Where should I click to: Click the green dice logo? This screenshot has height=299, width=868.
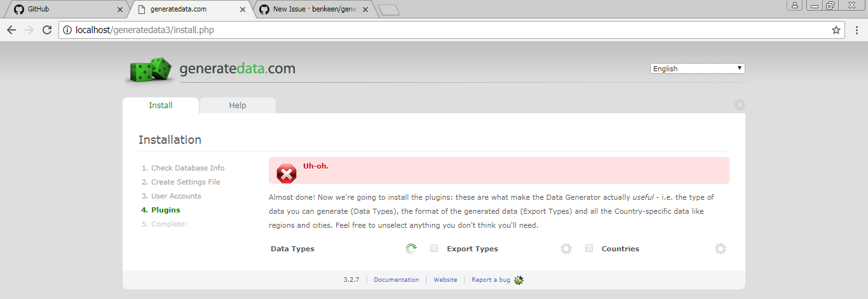tap(150, 70)
